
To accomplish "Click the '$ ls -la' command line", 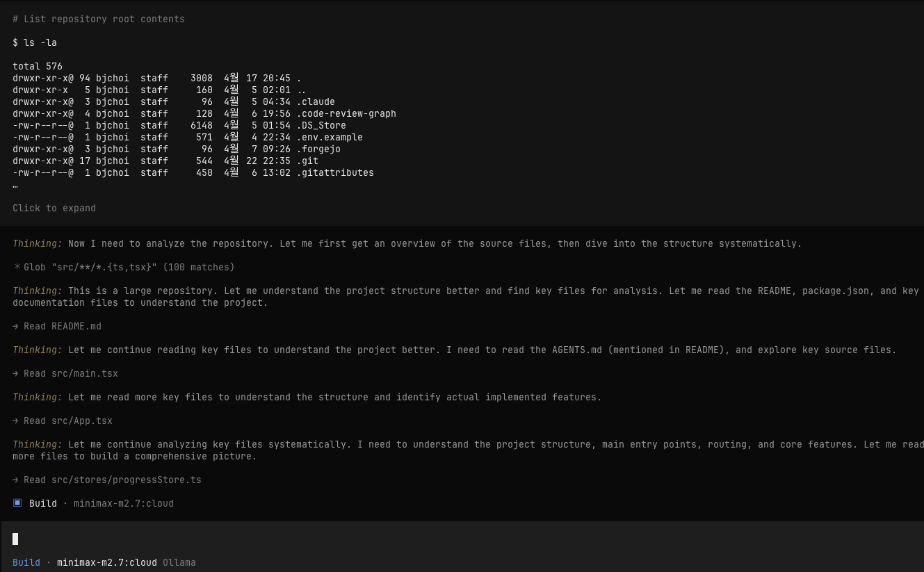I will point(35,42).
